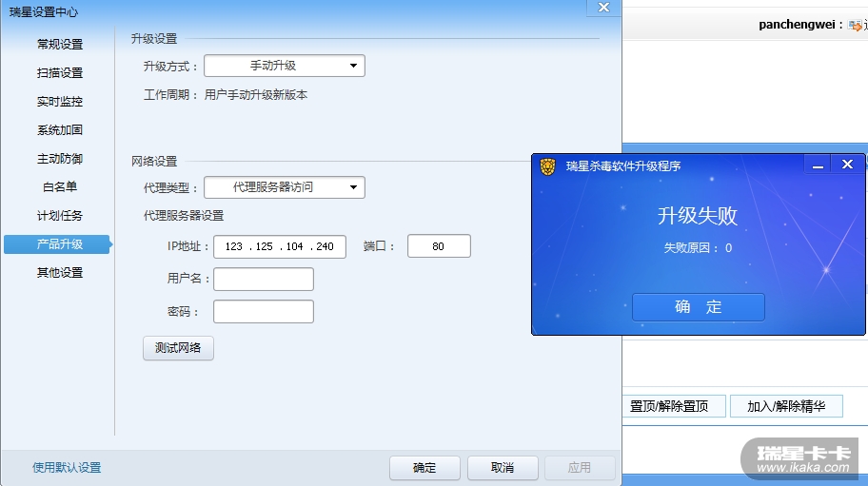Click 失败原因: 0 text
868x486 pixels.
pyautogui.click(x=698, y=248)
